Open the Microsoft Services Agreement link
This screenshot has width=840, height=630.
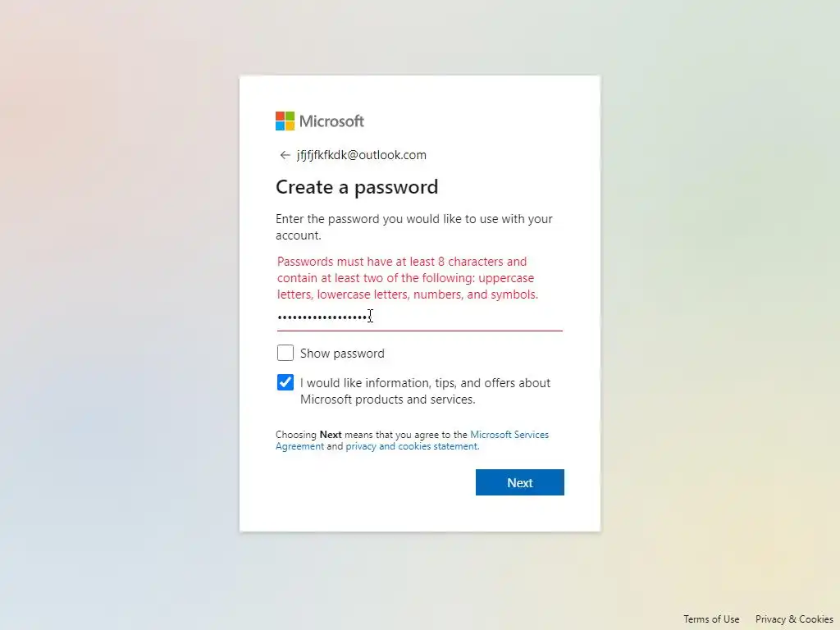click(x=509, y=435)
